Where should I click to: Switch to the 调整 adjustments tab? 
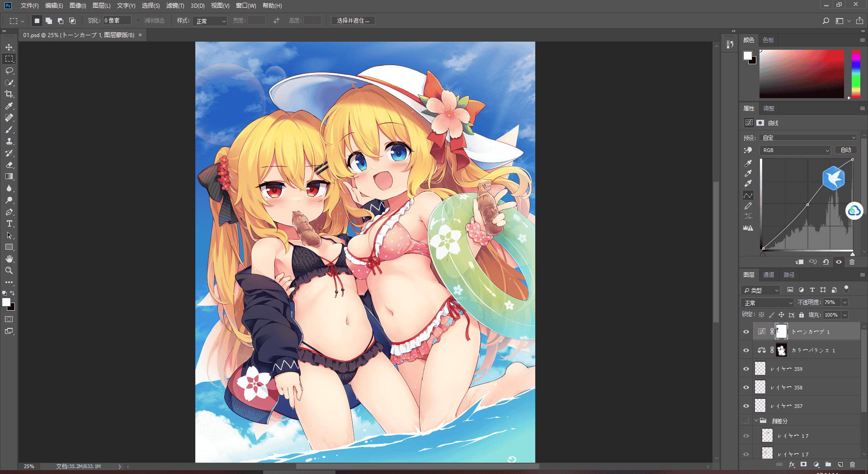point(769,108)
